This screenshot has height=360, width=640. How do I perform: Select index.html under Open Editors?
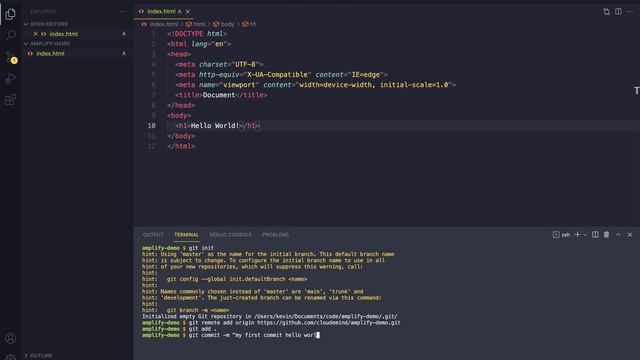click(x=64, y=34)
